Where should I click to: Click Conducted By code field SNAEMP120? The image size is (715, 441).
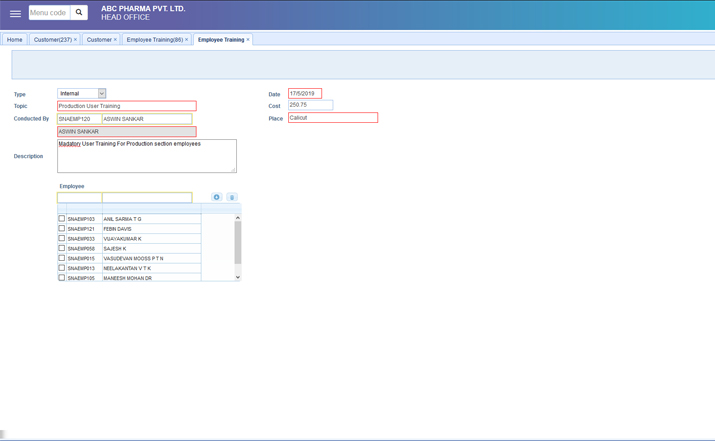click(x=79, y=119)
